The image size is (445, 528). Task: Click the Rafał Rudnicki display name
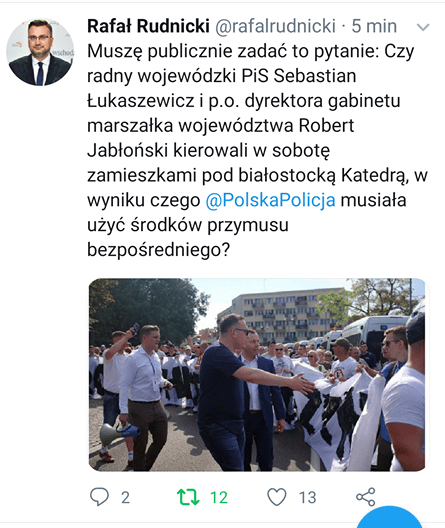pyautogui.click(x=148, y=26)
